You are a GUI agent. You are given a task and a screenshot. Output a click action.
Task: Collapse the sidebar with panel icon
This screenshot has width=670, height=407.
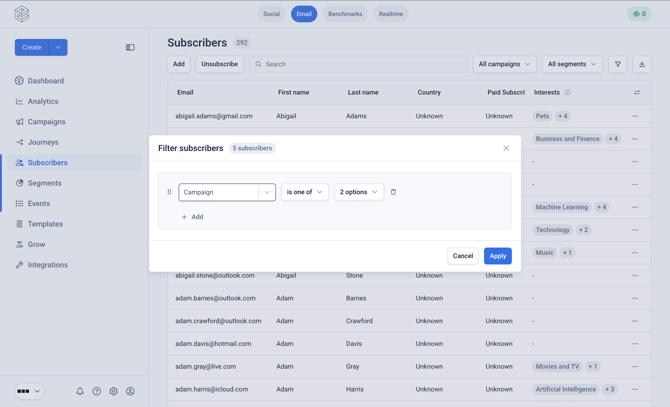pos(130,47)
